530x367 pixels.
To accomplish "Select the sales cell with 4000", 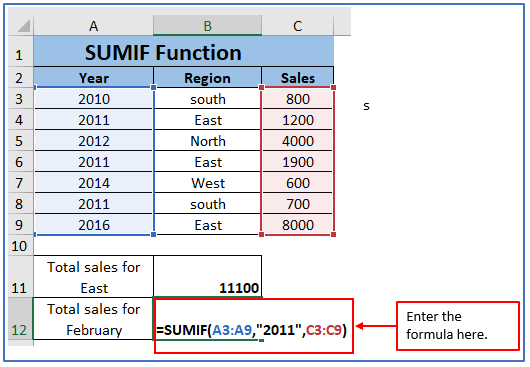I will (x=297, y=140).
